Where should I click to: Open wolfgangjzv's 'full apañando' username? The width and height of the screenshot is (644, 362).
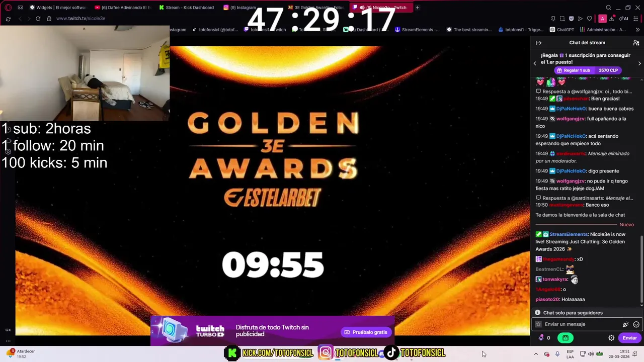[571, 119]
